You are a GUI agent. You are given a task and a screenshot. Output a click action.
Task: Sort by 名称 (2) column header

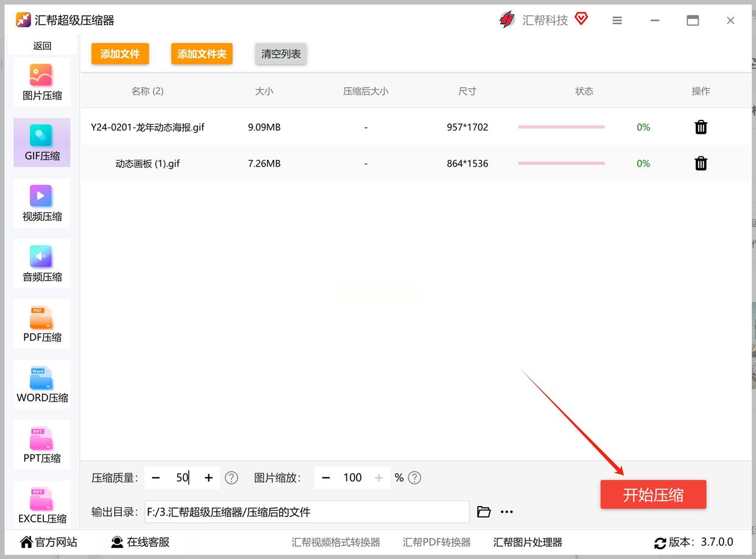(x=147, y=91)
